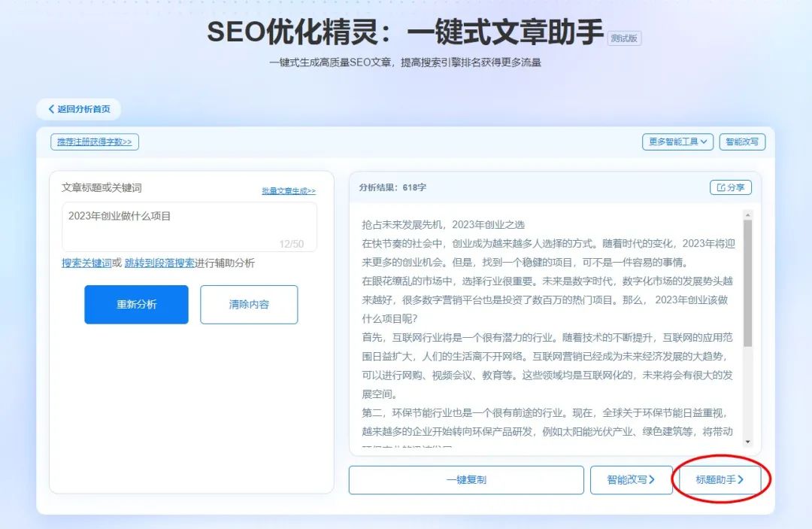Click the 一键复制 copy button
The image size is (812, 529).
click(x=466, y=479)
